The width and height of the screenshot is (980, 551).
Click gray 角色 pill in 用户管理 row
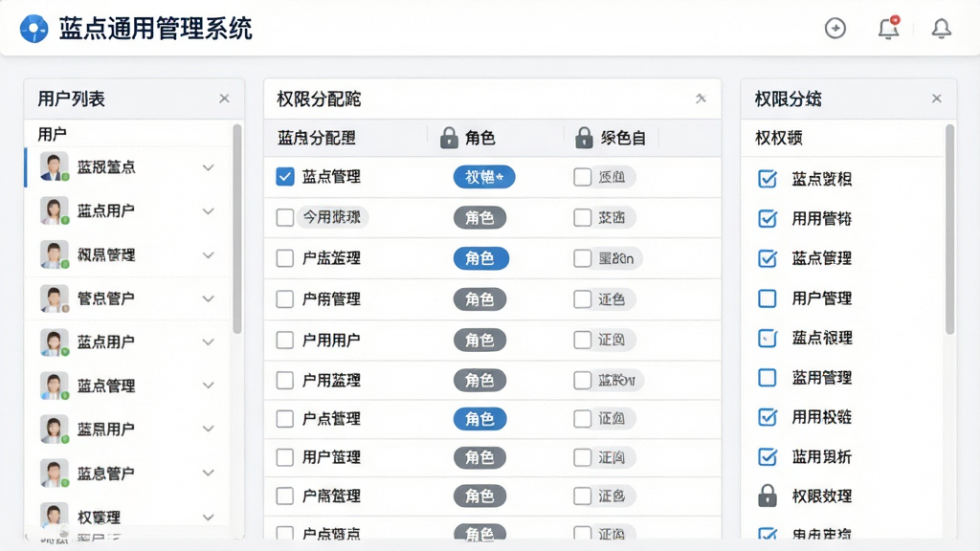[x=480, y=457]
